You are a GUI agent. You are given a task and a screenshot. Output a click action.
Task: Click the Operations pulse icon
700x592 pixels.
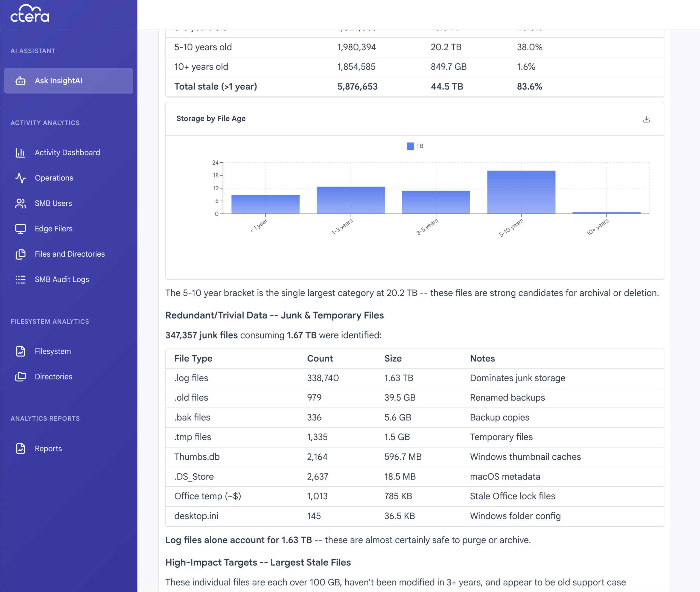point(21,178)
